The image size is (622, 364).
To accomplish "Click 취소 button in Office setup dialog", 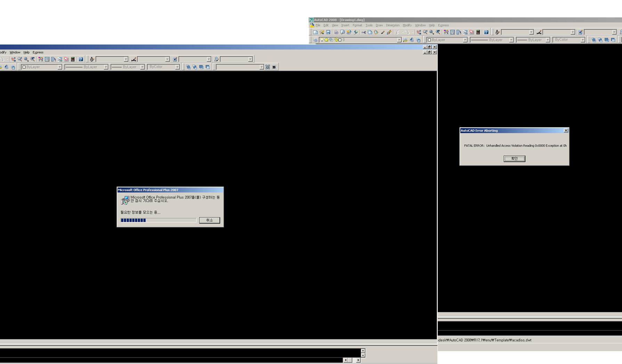I will (x=209, y=220).
